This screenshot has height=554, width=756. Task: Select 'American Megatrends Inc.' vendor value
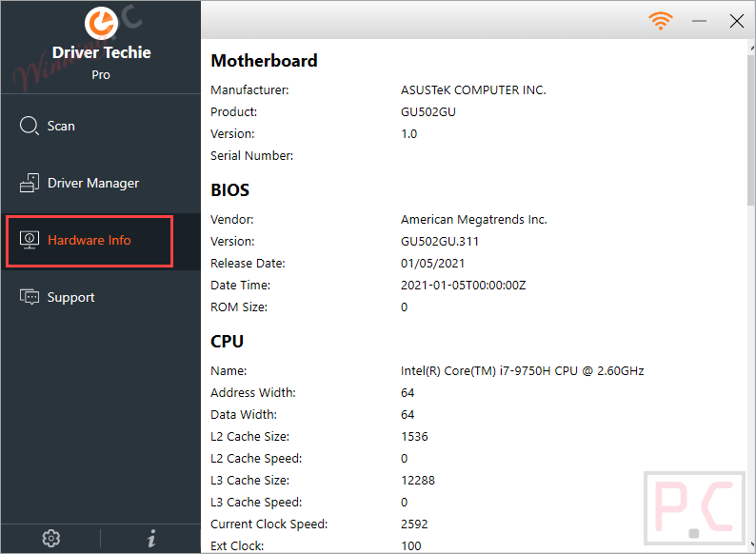[x=474, y=219]
